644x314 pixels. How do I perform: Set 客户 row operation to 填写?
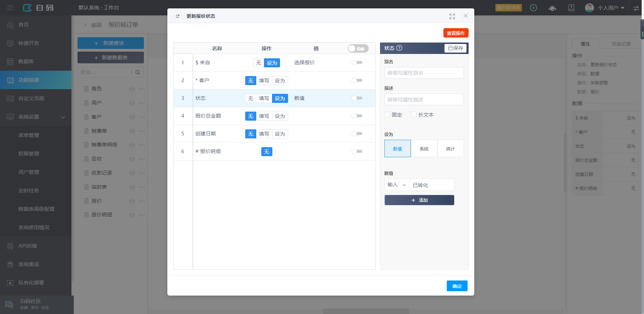click(x=264, y=80)
